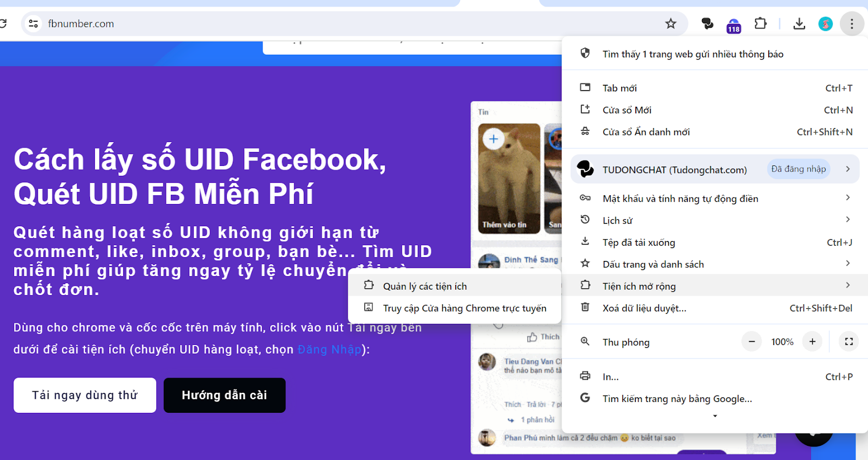This screenshot has width=868, height=460.
Task: Click the 'Đã đăng nhập' badge
Action: (799, 169)
